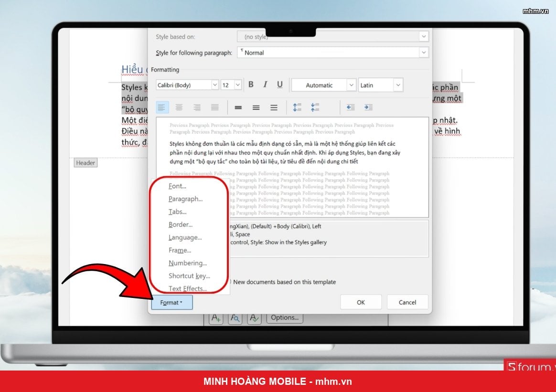Select align left paragraph icon
The image size is (556, 392).
coord(162,107)
